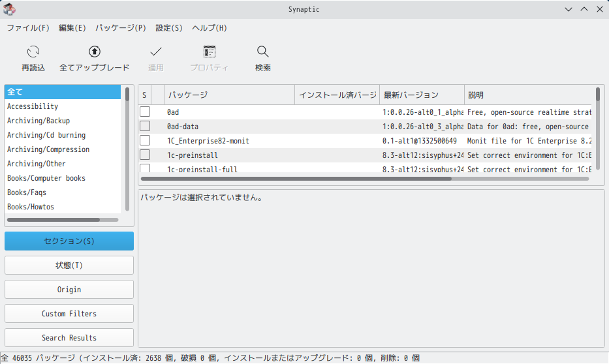The height and width of the screenshot is (364, 609).
Task: Sort by the インストール済バージョン column header
Action: click(x=337, y=95)
